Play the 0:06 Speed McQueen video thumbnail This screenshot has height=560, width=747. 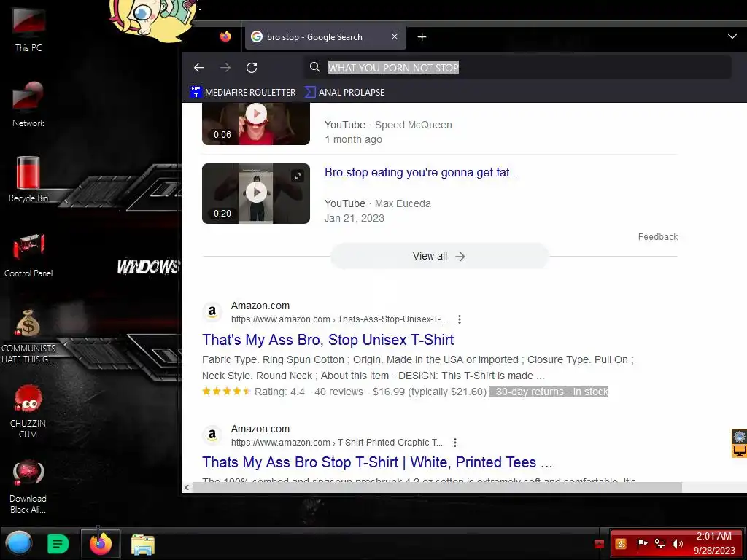(x=256, y=124)
